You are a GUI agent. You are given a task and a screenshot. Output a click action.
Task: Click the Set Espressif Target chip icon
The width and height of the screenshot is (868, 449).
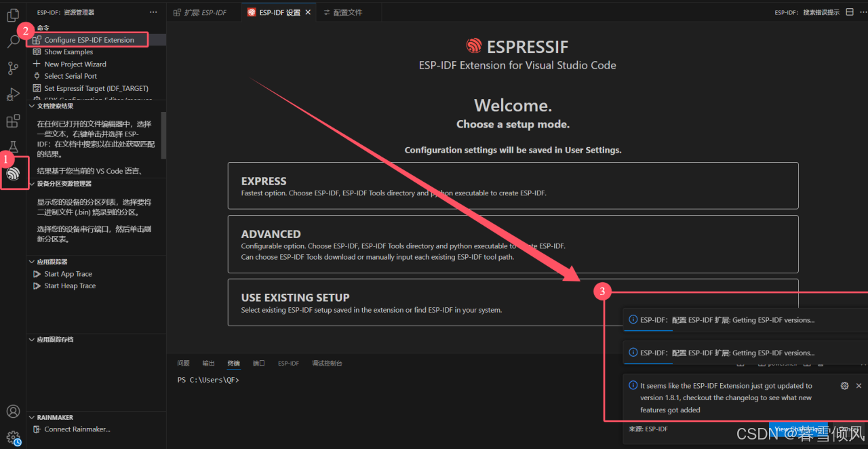click(x=37, y=88)
